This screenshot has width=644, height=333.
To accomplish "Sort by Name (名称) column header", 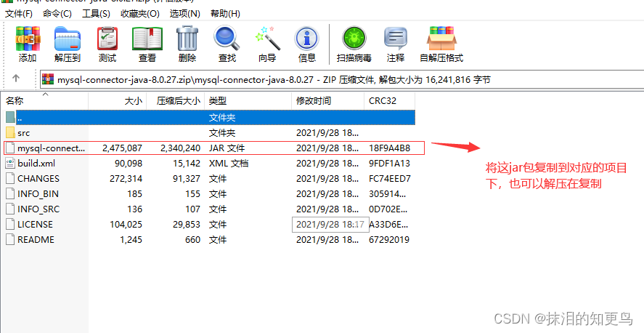I will point(44,101).
